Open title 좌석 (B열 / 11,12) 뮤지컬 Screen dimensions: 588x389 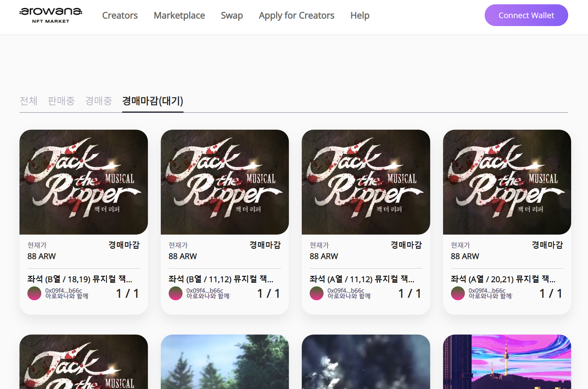(x=221, y=279)
